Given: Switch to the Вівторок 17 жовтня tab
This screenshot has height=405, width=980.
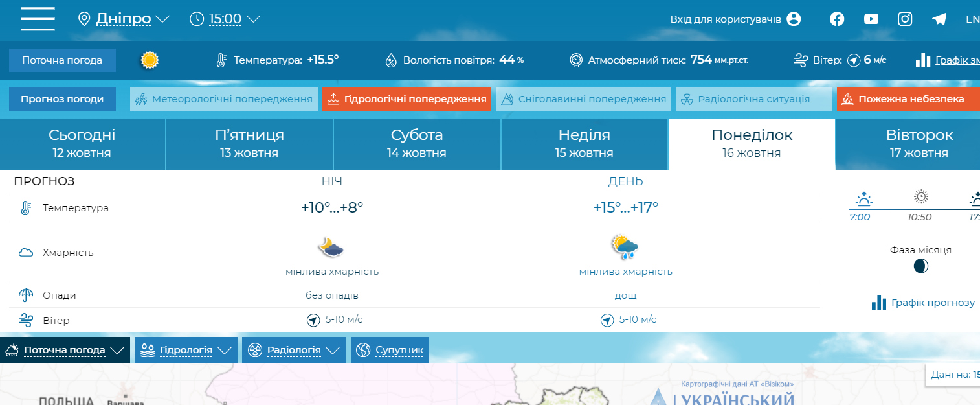Looking at the screenshot, I should point(919,143).
